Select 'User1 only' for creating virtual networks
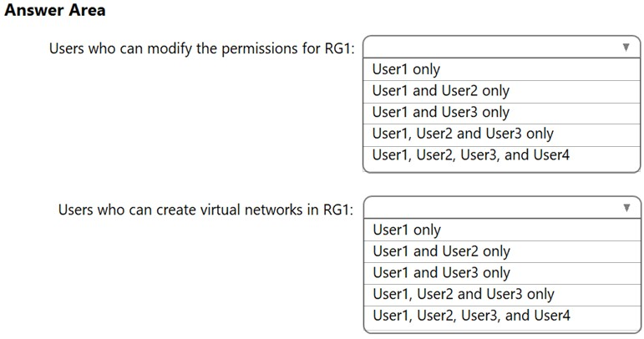Viewport: 644px width, 339px height. click(x=406, y=230)
